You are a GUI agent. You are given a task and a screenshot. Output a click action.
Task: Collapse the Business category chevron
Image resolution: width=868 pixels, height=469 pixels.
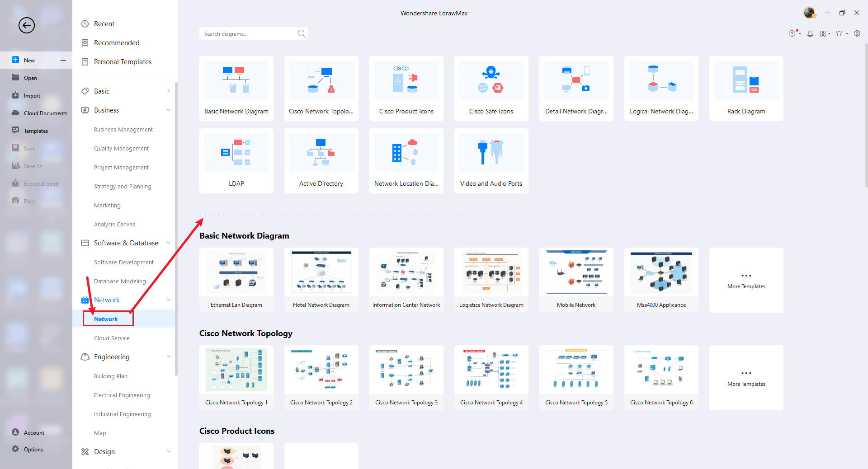[169, 110]
